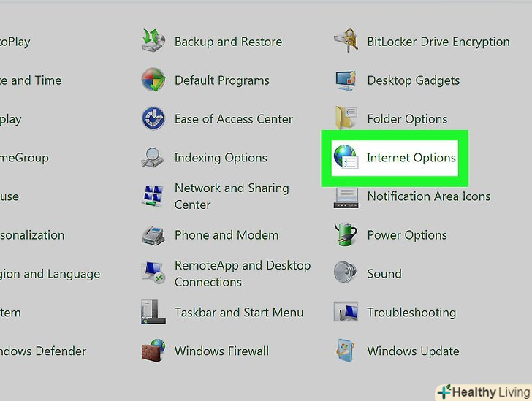Click the Troubleshooting link
The width and height of the screenshot is (532, 401).
pos(411,313)
